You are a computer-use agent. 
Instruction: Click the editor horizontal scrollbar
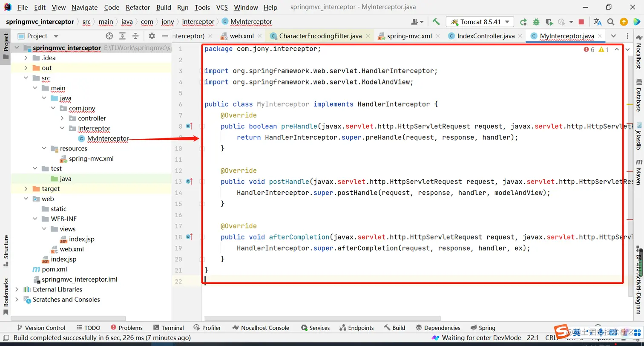[x=322, y=318]
